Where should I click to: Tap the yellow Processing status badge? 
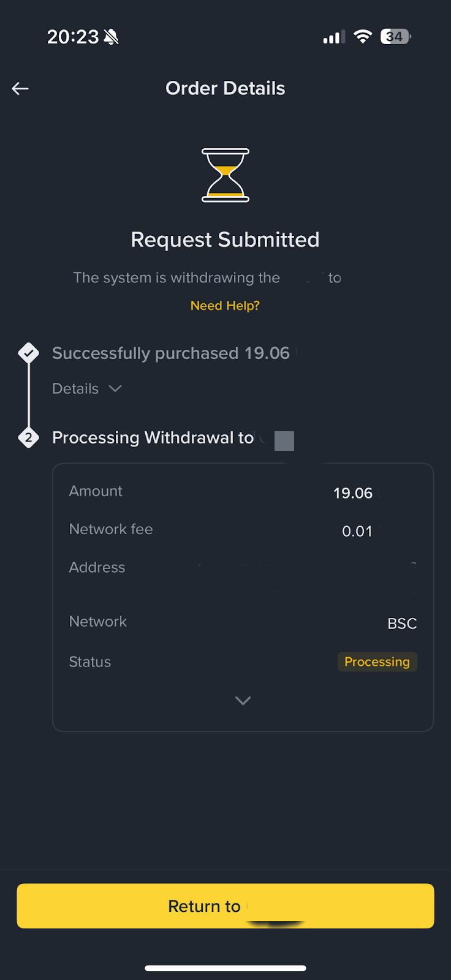tap(377, 661)
